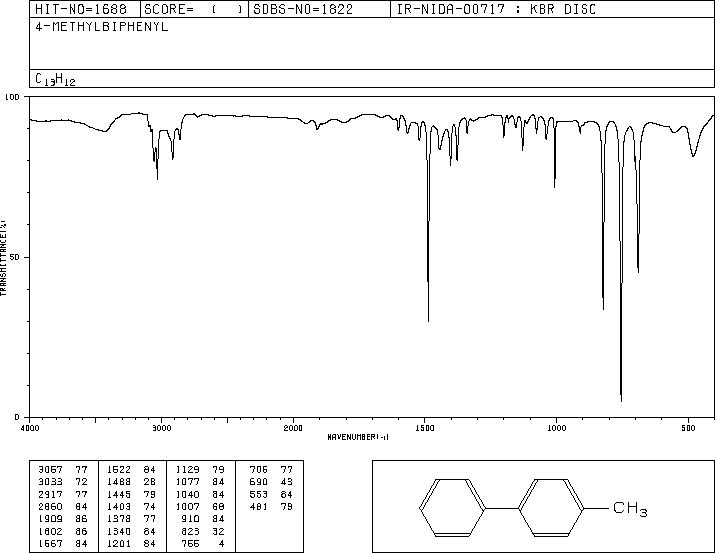The width and height of the screenshot is (715, 553).
Task: Click the 100 label on the transmittance axis
Action: (12, 97)
